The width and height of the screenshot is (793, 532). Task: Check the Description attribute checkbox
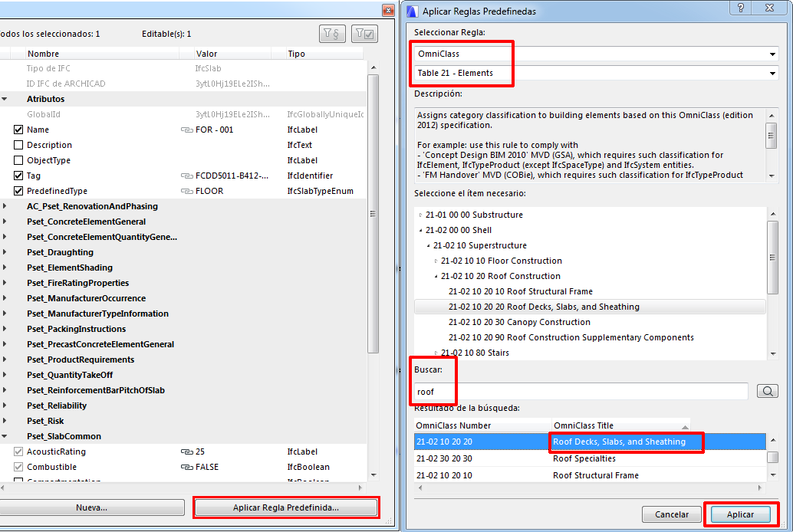pyautogui.click(x=18, y=145)
